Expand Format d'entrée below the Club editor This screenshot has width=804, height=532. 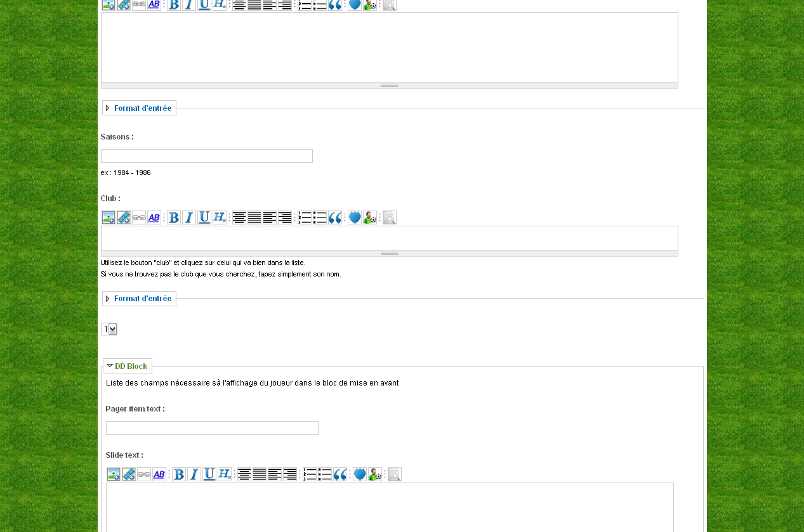click(x=143, y=299)
